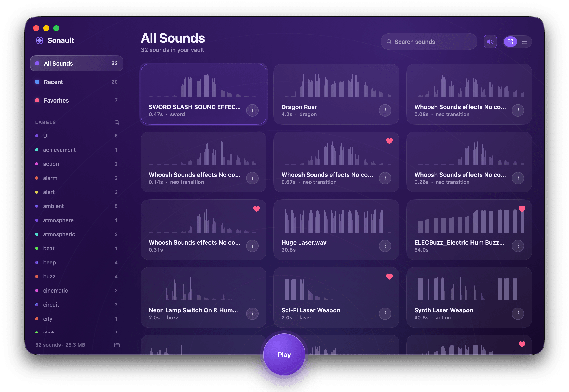Open info for Synth Laser Weapon
The image size is (569, 392).
(518, 314)
